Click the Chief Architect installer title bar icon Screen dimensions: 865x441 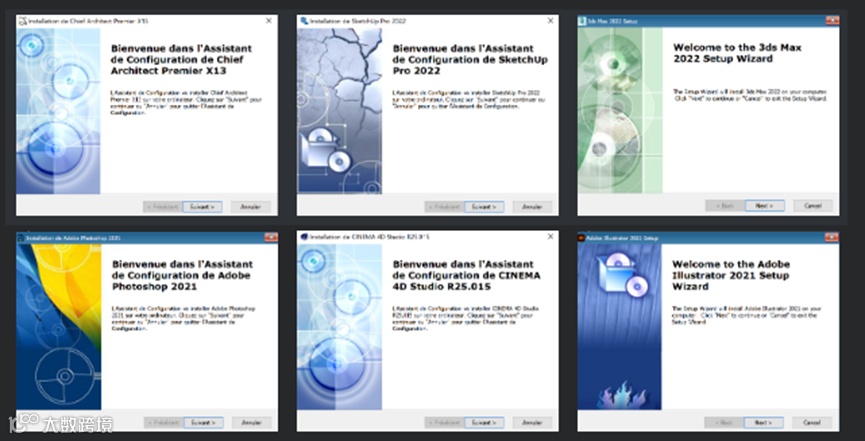(23, 21)
